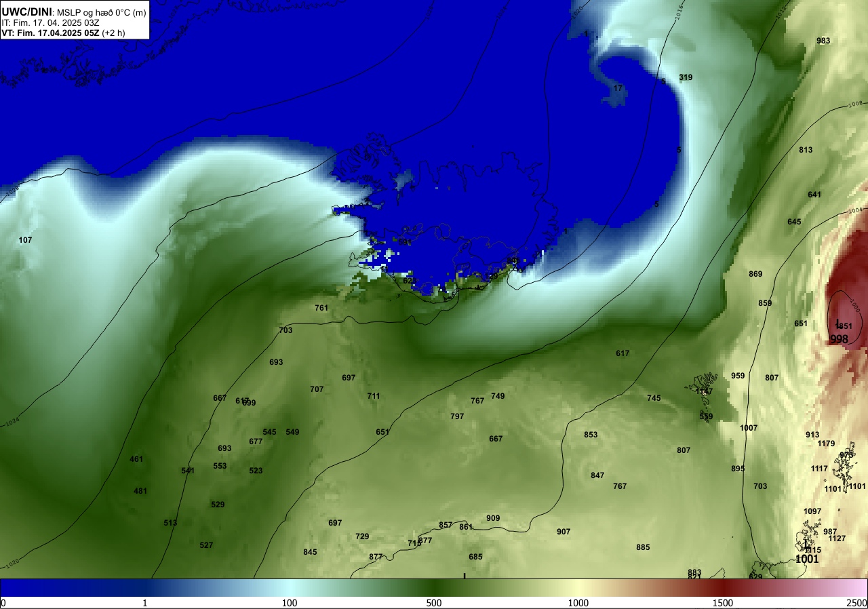Click the 549 height value
The width and height of the screenshot is (868, 609).
point(292,432)
